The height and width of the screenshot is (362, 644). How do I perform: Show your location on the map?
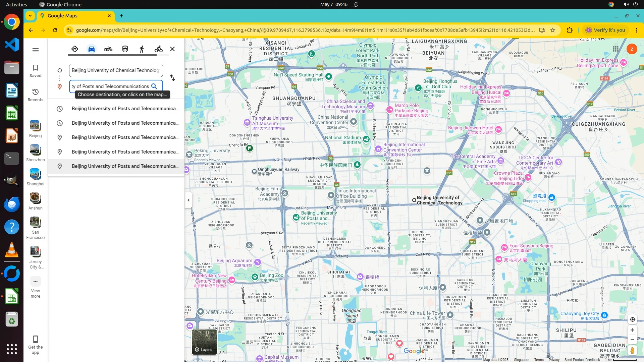[x=632, y=319]
